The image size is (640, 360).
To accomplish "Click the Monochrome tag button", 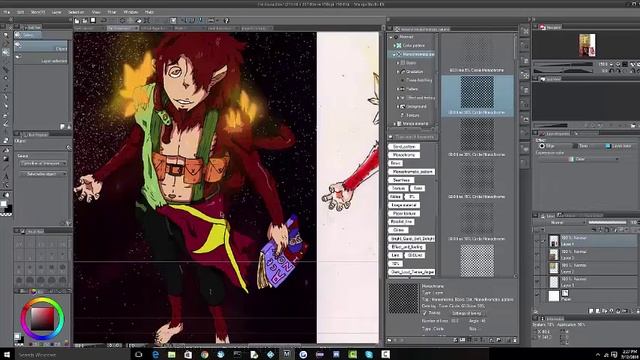I will pos(404,155).
